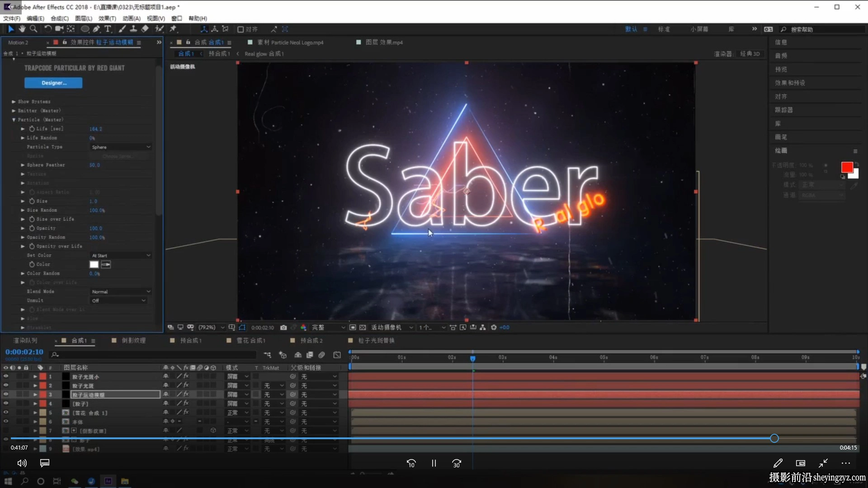Click the reset exposure icon
This screenshot has height=488, width=868.
click(x=494, y=328)
